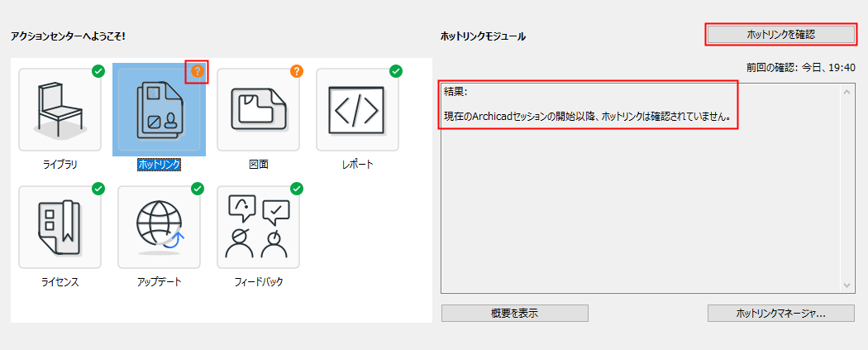Click orange question badge on 図面 tile
Viewport: 868px width, 350px height.
[297, 71]
